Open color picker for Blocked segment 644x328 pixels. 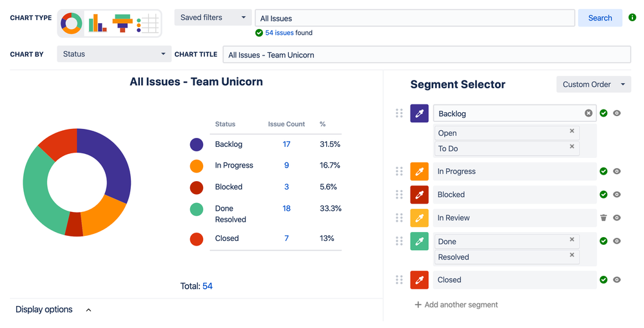tap(419, 194)
